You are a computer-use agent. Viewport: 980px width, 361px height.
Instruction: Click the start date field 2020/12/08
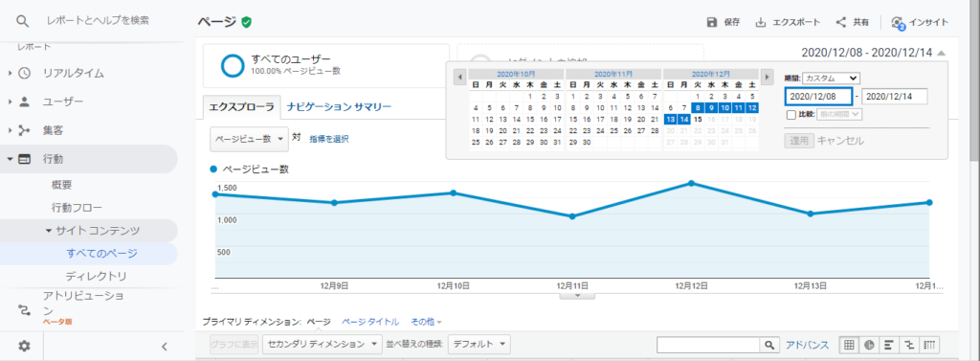(818, 97)
